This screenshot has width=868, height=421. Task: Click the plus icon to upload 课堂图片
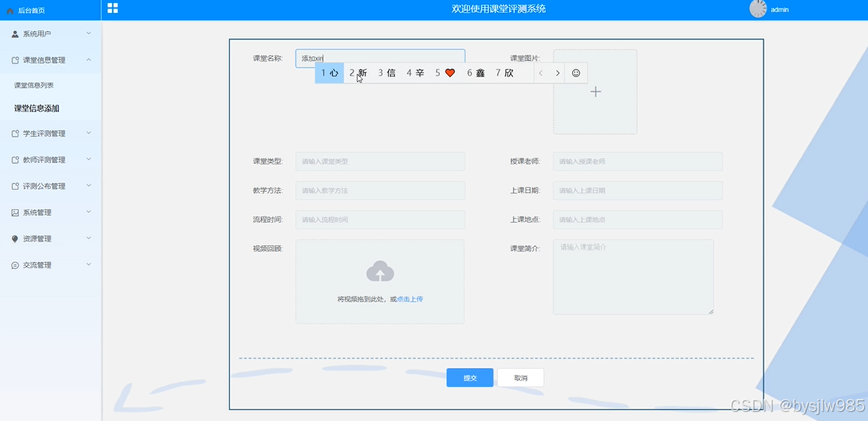click(595, 92)
